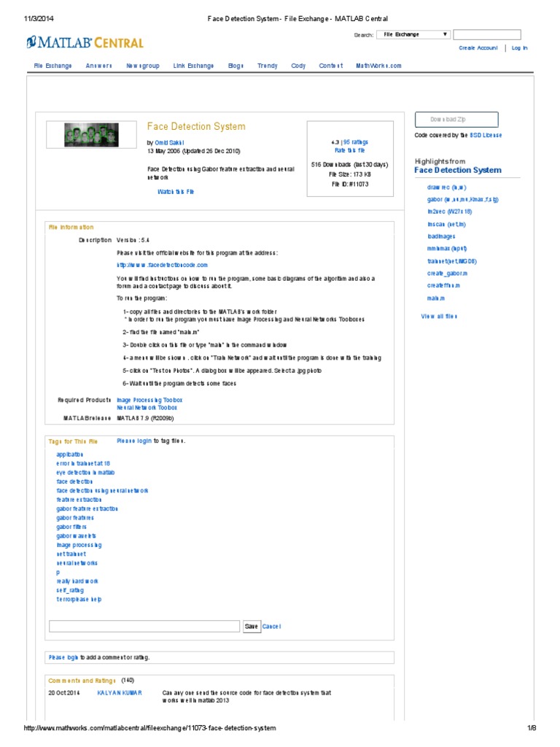Go to the Answers nav tab
This screenshot has height=747, width=560.
point(98,66)
